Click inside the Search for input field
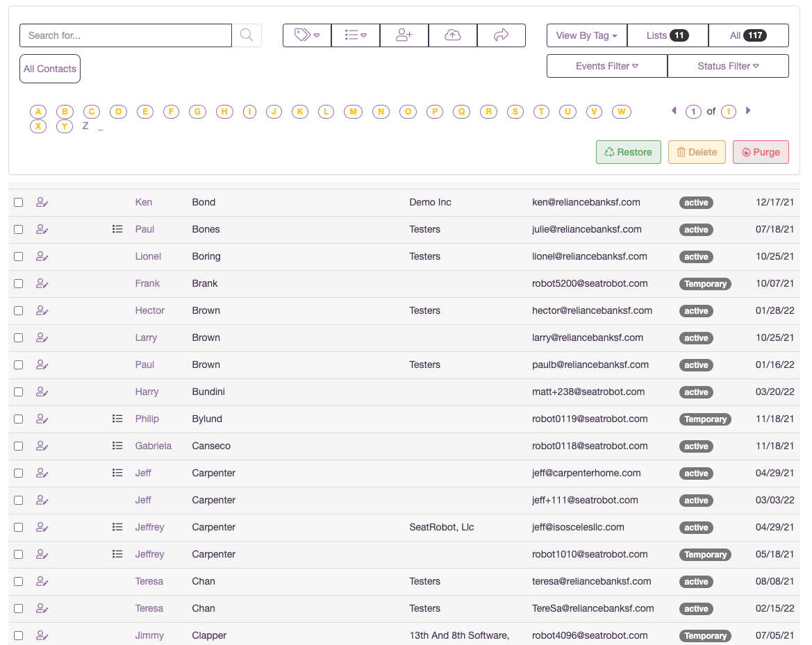The image size is (812, 645). click(x=125, y=35)
